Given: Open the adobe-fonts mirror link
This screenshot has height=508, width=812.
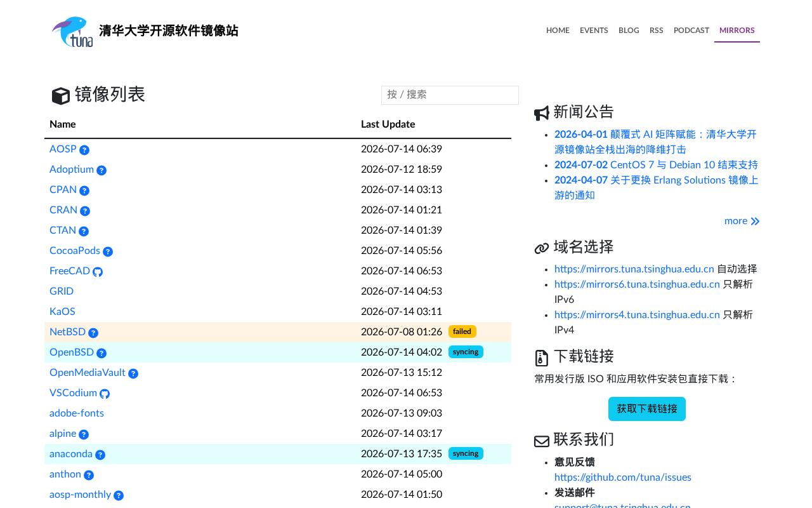Looking at the screenshot, I should point(77,413).
